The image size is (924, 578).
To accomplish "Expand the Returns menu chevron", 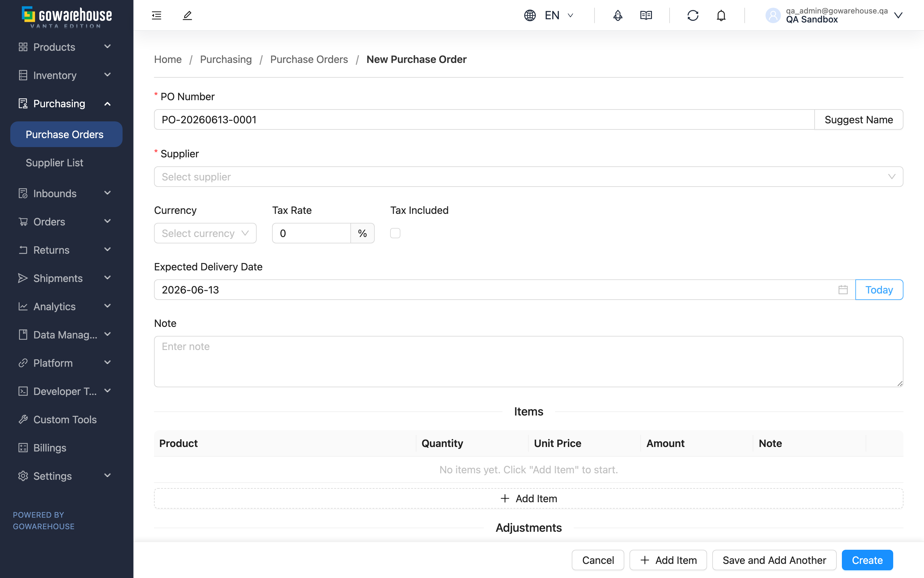I will coord(108,250).
